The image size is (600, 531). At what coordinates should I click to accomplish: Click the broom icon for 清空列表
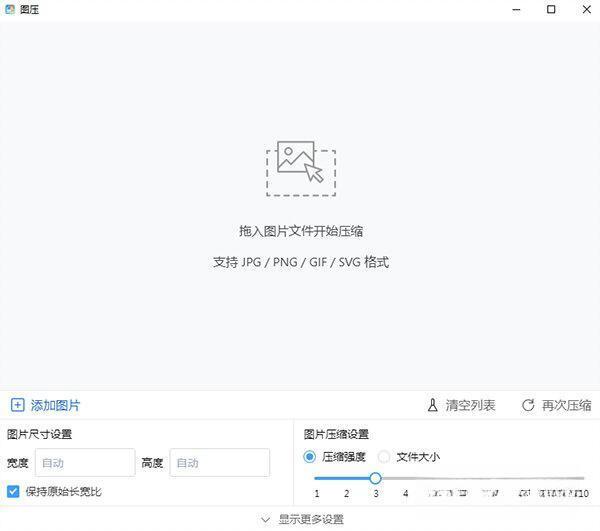(x=433, y=405)
